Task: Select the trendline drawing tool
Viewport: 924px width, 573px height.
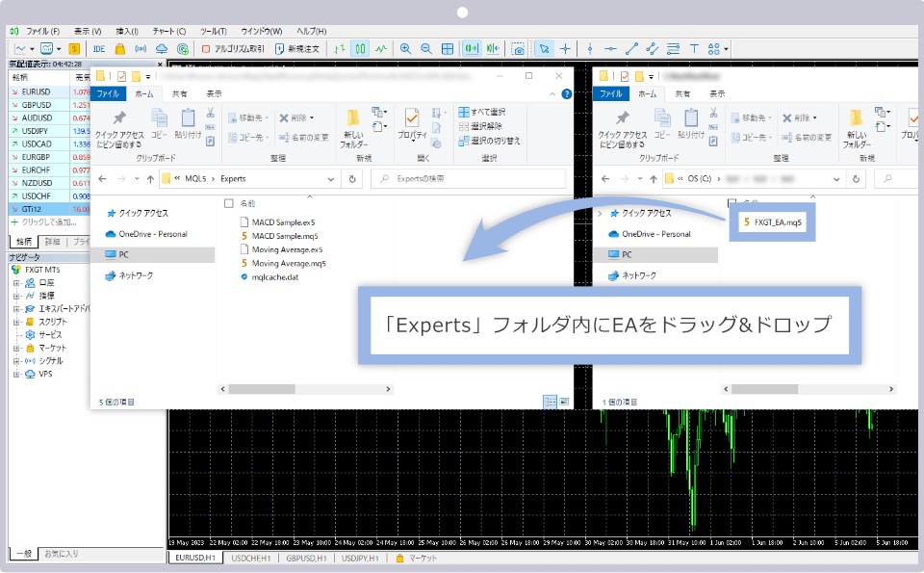Action: tap(631, 49)
